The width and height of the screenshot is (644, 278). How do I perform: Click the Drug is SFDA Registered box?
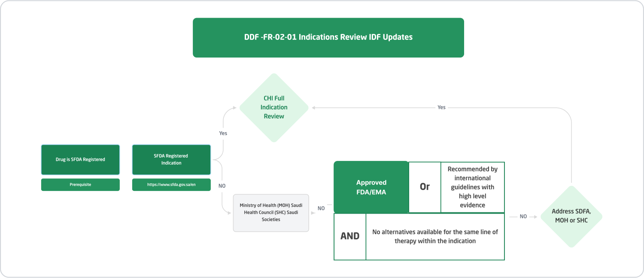(80, 160)
